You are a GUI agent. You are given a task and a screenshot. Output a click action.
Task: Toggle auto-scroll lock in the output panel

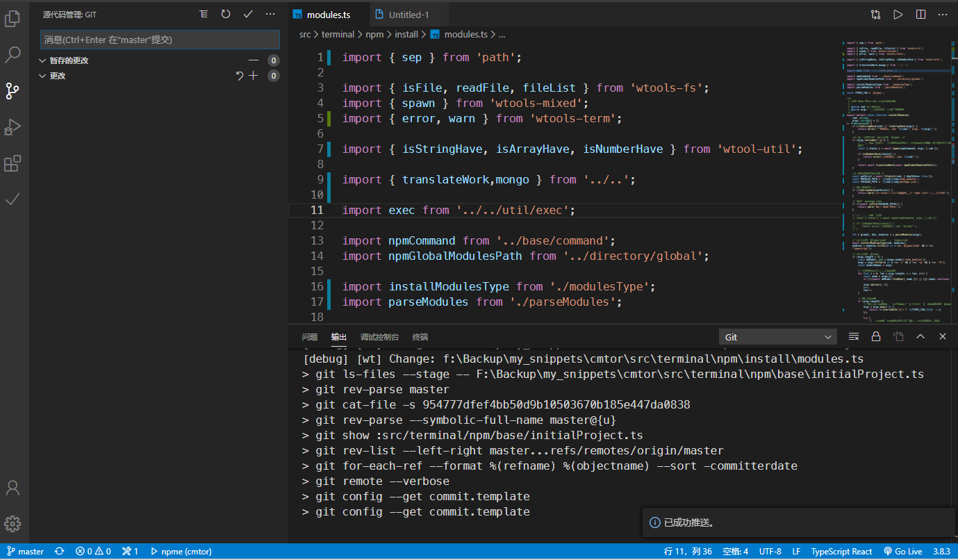[876, 336]
